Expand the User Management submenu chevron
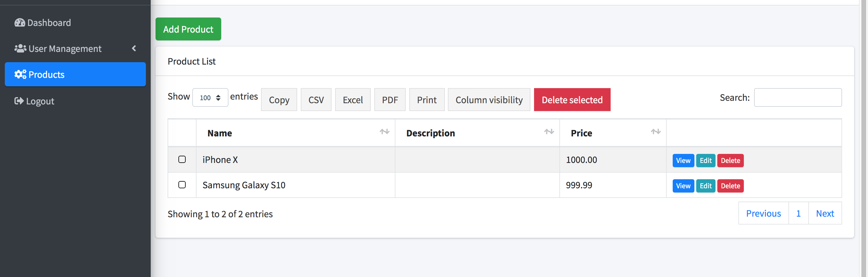The image size is (868, 277). click(x=134, y=49)
